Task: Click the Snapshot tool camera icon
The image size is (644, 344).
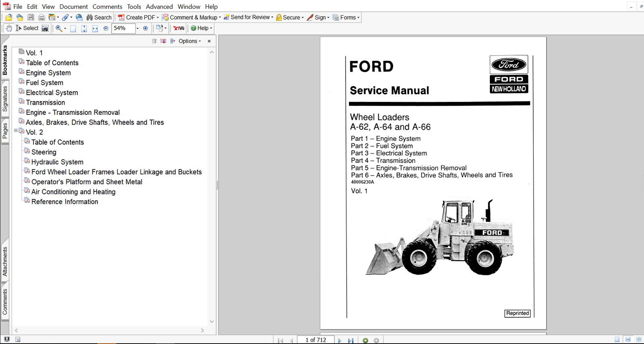Action: pyautogui.click(x=45, y=28)
